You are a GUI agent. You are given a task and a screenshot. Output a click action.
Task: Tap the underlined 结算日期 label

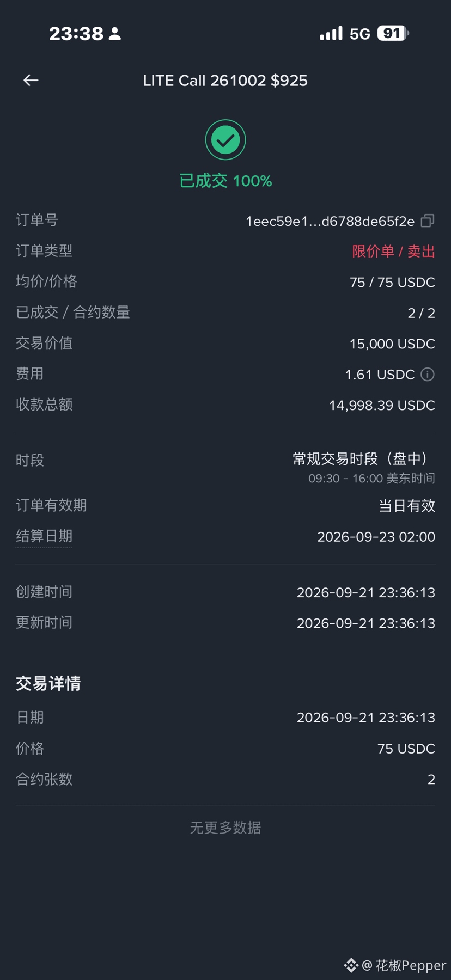(44, 536)
